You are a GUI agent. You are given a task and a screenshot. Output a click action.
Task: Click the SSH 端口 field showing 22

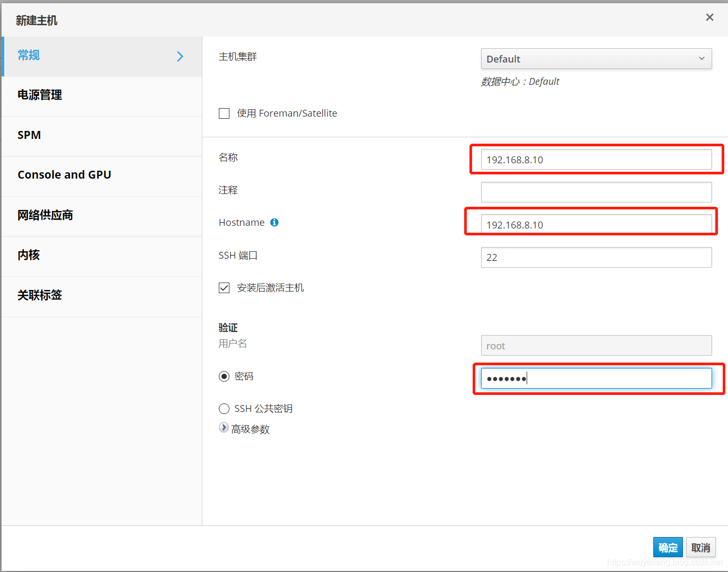tap(596, 257)
